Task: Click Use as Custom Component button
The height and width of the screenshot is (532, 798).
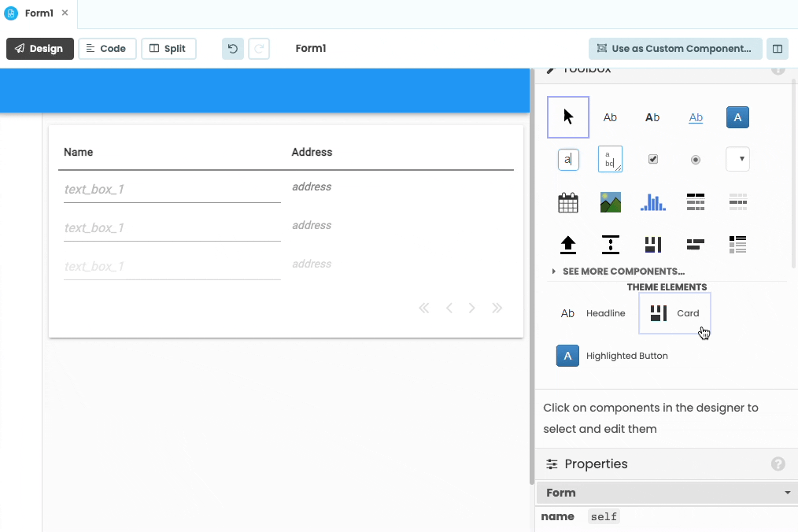Action: pyautogui.click(x=675, y=48)
